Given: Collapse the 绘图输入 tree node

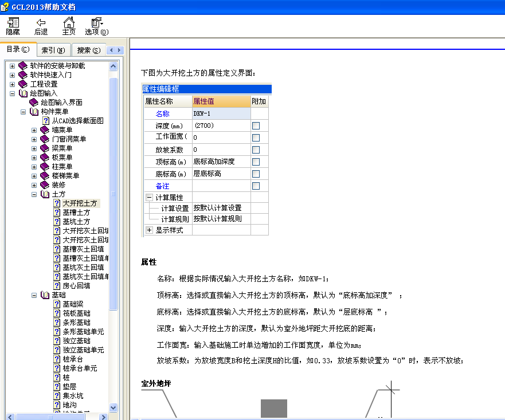Looking at the screenshot, I should point(12,93).
